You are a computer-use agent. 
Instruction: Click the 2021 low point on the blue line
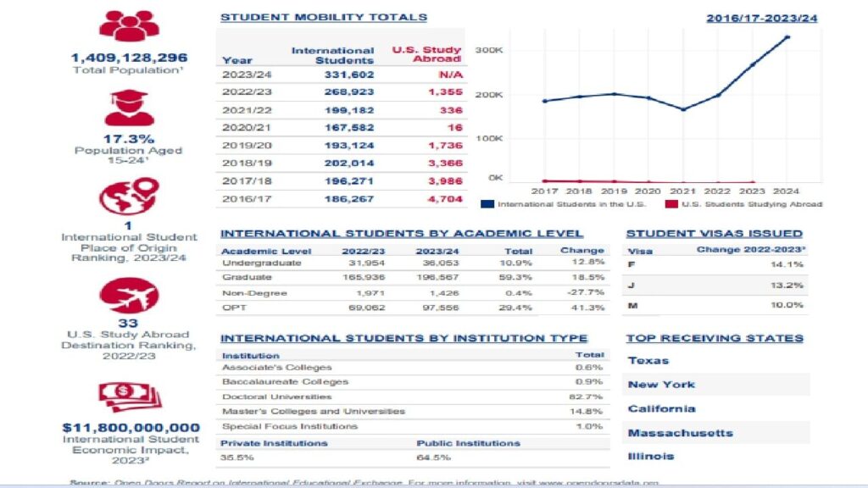tap(683, 109)
